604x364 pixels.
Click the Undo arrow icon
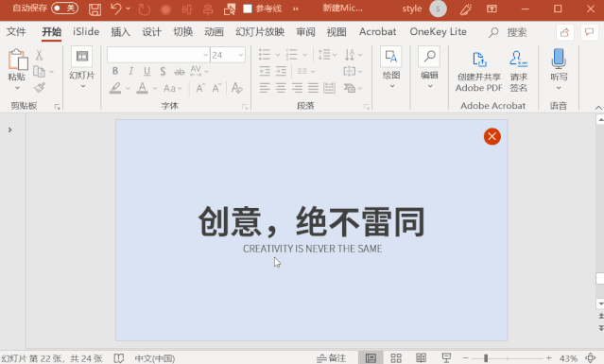click(x=115, y=9)
